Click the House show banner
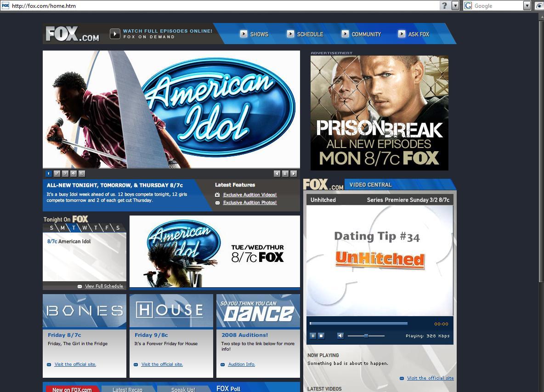544x392 pixels. [x=171, y=311]
